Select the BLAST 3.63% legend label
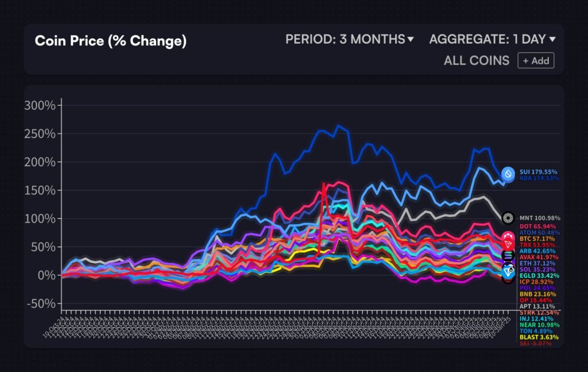Screen dimensions: 588x372 coord(539,337)
